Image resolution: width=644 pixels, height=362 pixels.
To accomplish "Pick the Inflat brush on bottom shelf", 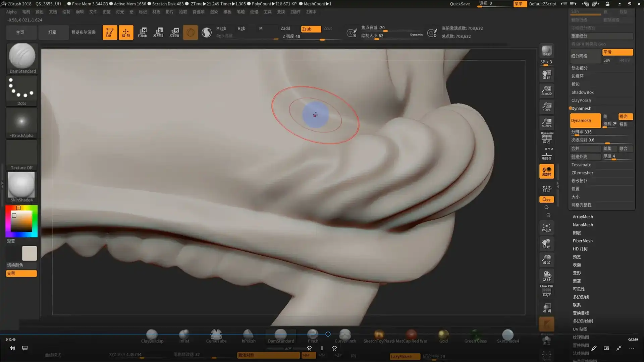I will tap(184, 336).
